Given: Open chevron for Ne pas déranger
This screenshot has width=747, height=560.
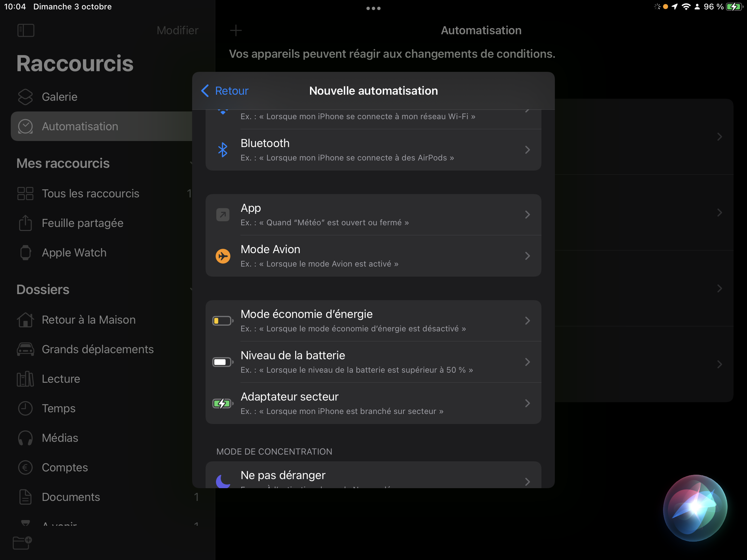Looking at the screenshot, I should 527,481.
